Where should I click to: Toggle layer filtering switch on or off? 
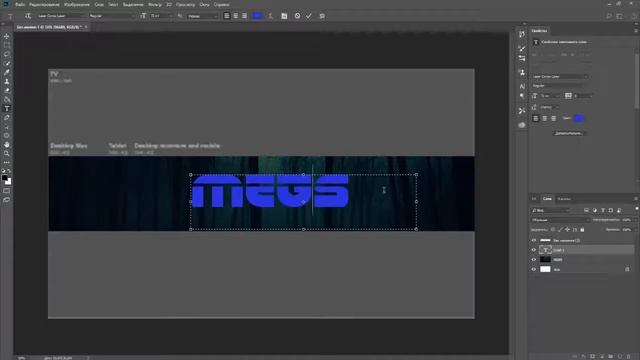pos(636,209)
